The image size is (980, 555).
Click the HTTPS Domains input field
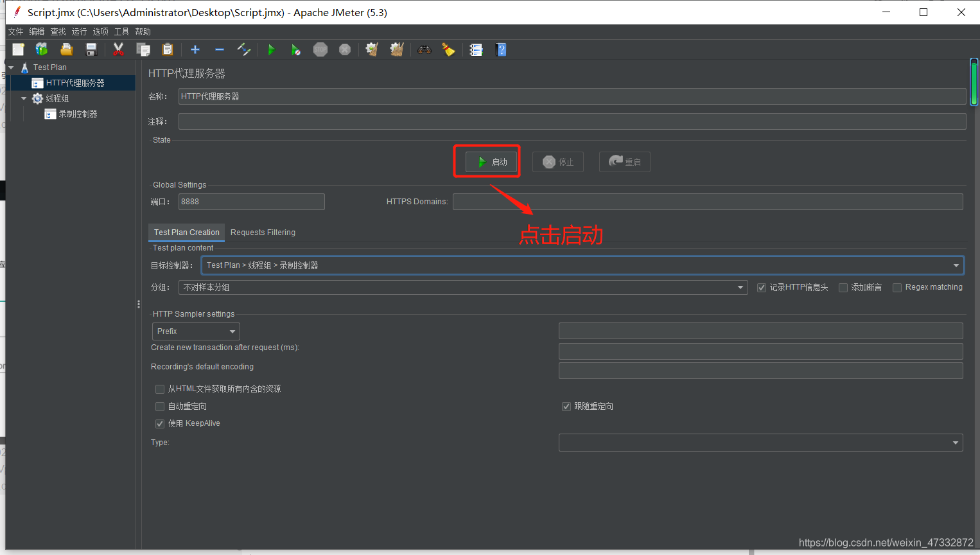[708, 202]
